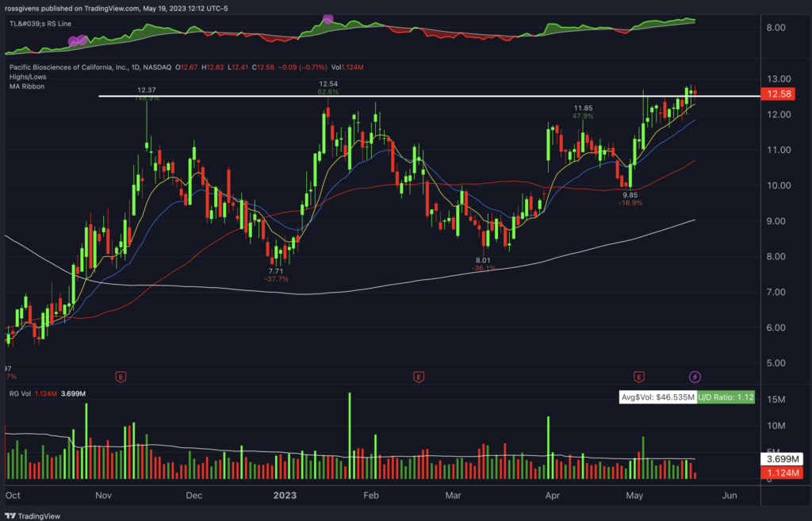This screenshot has width=812, height=521.
Task: Click the 12.37 high label in November
Action: pos(147,90)
